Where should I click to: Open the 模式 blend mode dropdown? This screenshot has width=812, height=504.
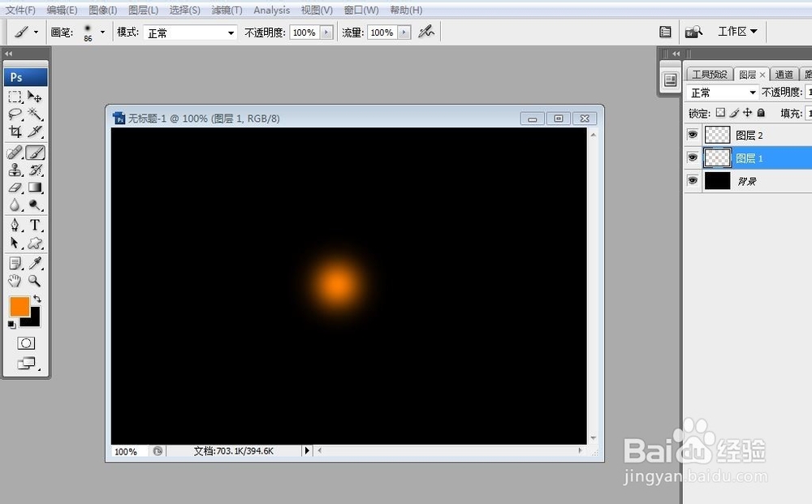(x=190, y=32)
